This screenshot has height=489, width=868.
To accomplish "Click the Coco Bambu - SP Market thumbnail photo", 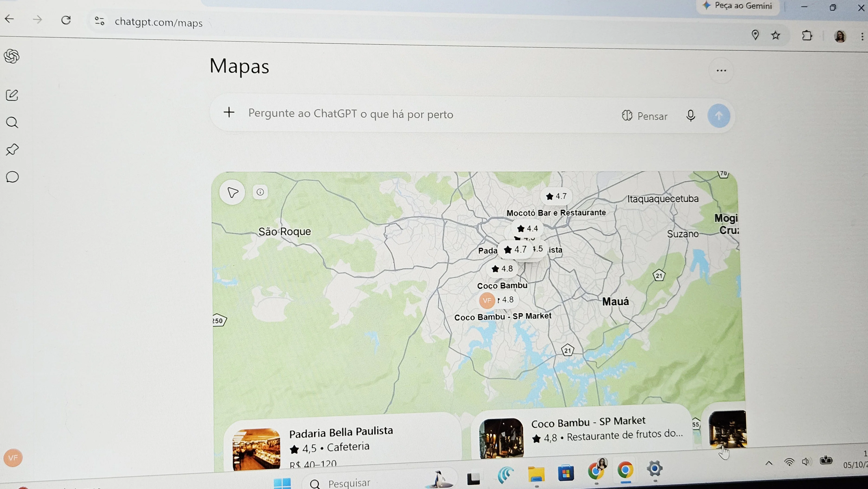I will [501, 438].
